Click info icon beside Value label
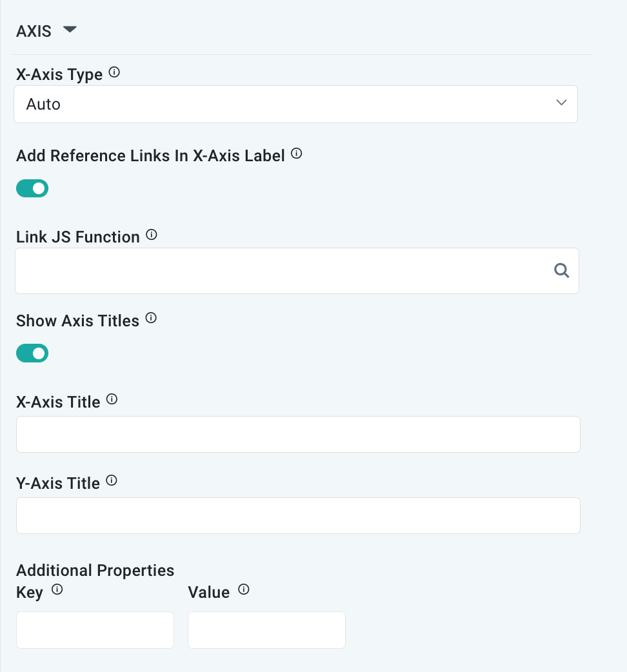The height and width of the screenshot is (672, 627). [244, 589]
